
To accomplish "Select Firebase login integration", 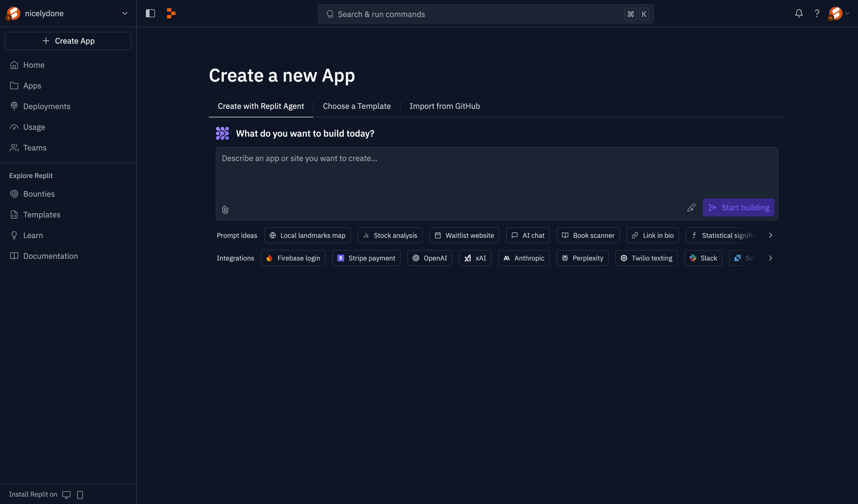I will tap(293, 258).
